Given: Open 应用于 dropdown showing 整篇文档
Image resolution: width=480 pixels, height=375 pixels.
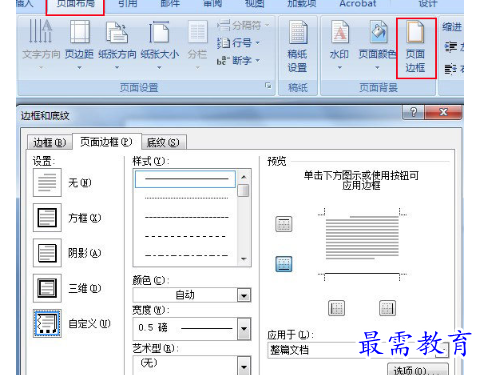Looking at the screenshot, I should 358,350.
